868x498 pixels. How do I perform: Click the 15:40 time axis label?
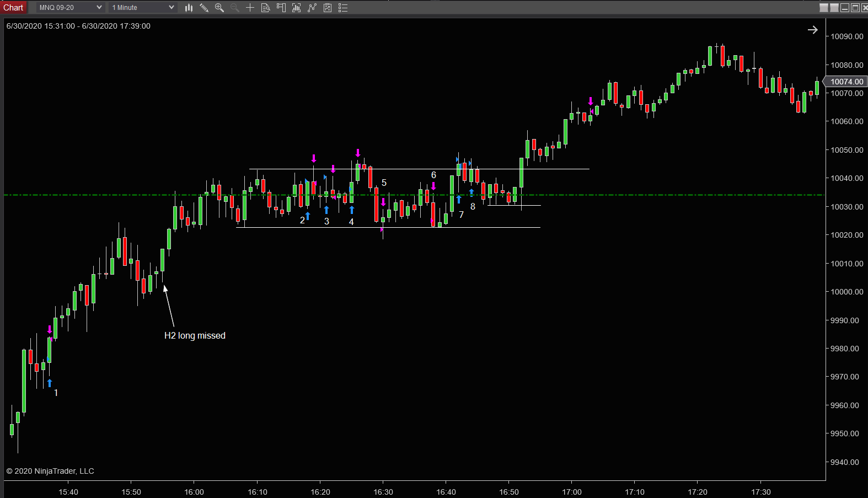click(68, 492)
